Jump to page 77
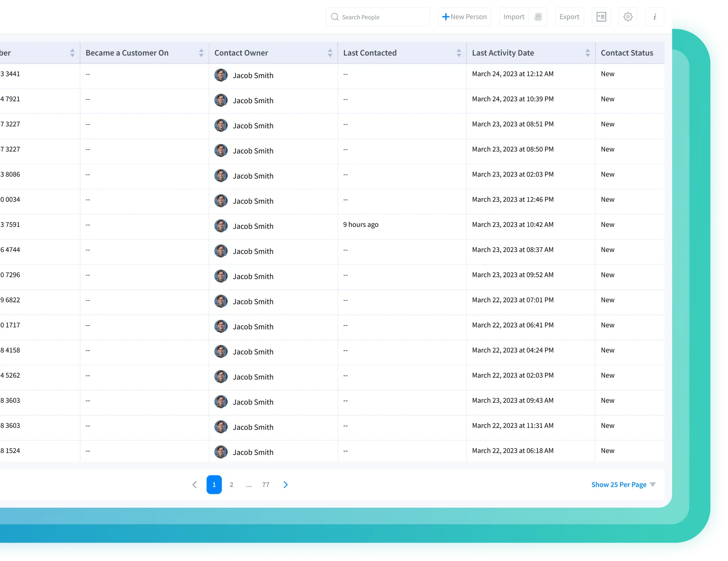Viewport: 728px width, 561px height. click(265, 485)
